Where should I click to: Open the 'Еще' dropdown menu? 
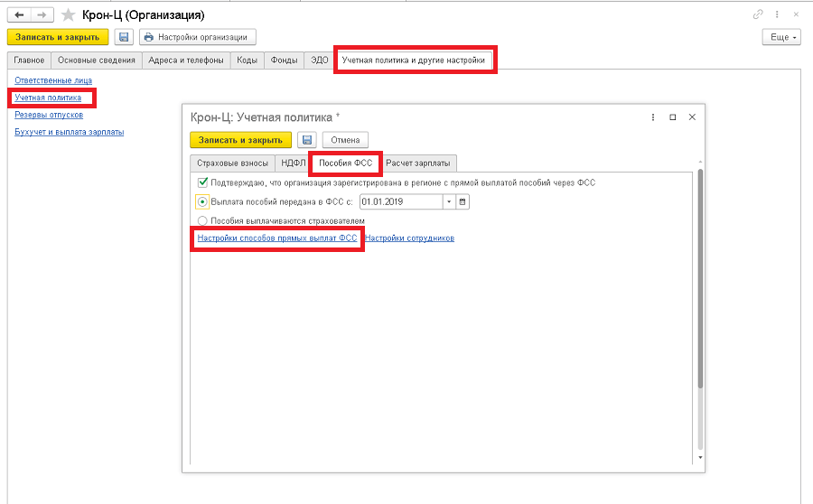coord(781,37)
